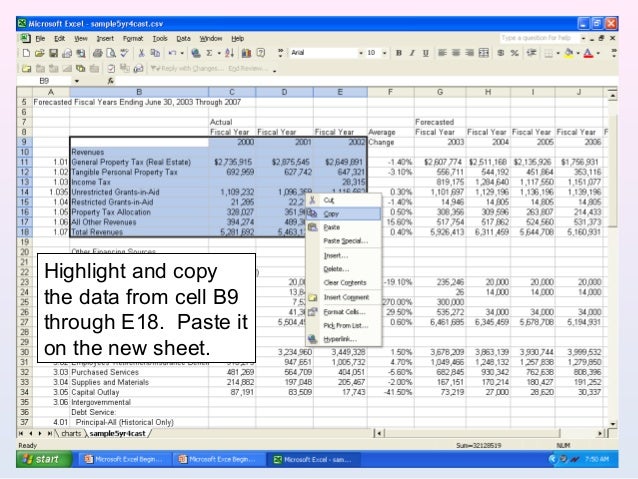Click the Cut scissors icon in the toolbar
The image size is (638, 479).
pos(142,53)
